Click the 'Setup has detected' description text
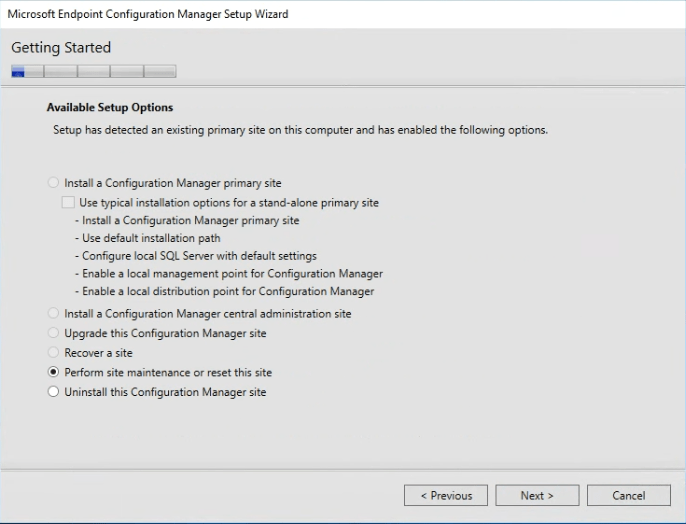This screenshot has width=686, height=524. point(299,130)
